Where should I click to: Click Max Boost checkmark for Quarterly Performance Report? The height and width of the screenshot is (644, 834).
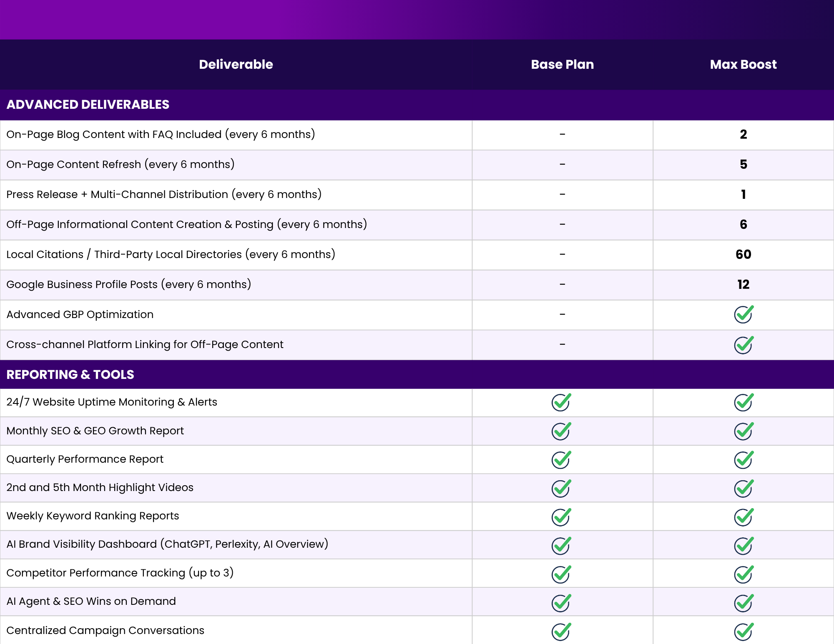pos(743,460)
